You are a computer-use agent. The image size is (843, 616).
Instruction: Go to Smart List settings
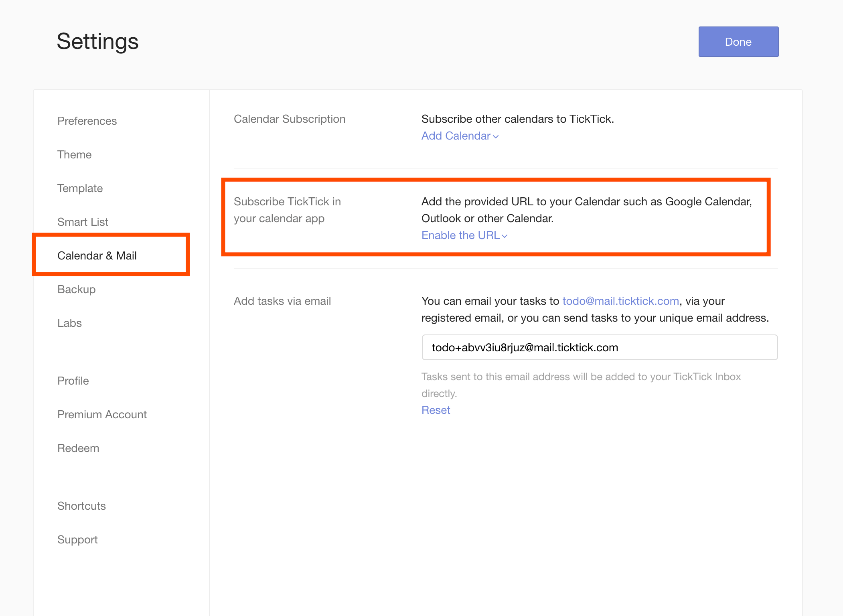click(x=83, y=222)
